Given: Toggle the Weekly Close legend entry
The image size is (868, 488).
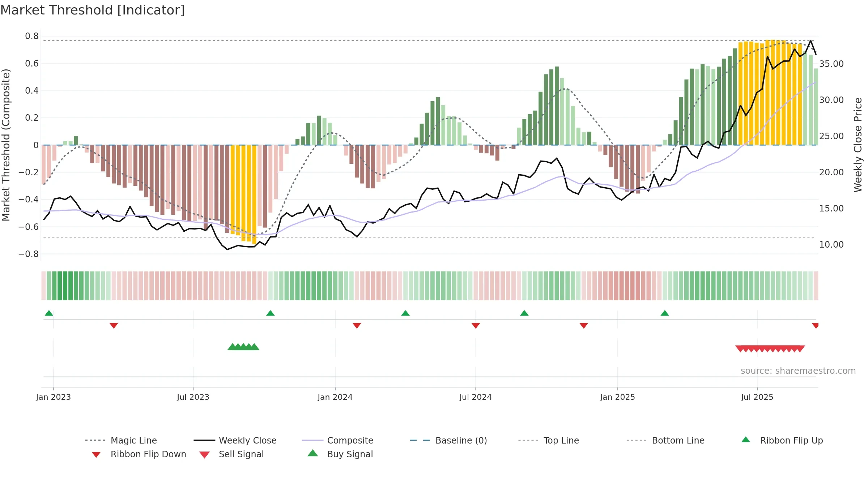Looking at the screenshot, I should [x=235, y=440].
